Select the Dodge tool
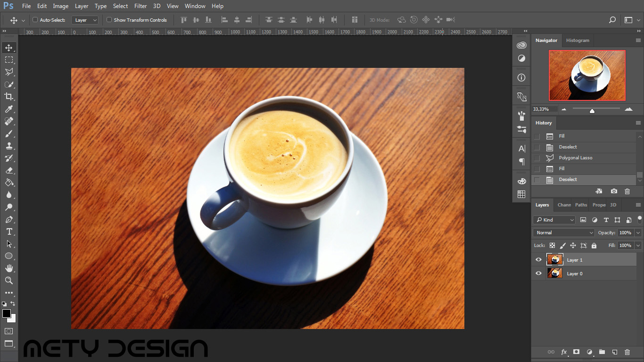Screen dimensions: 644x362 9,207
